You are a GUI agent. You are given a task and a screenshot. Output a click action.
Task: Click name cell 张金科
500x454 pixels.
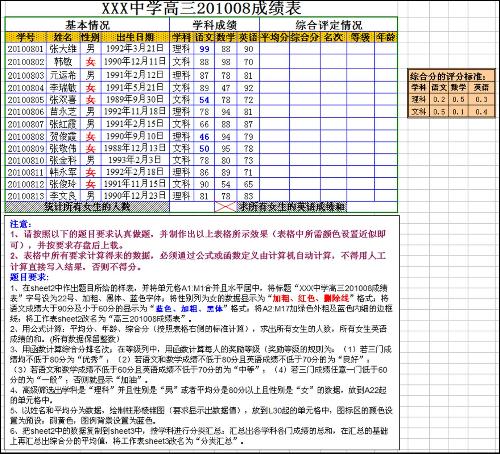coord(63,160)
